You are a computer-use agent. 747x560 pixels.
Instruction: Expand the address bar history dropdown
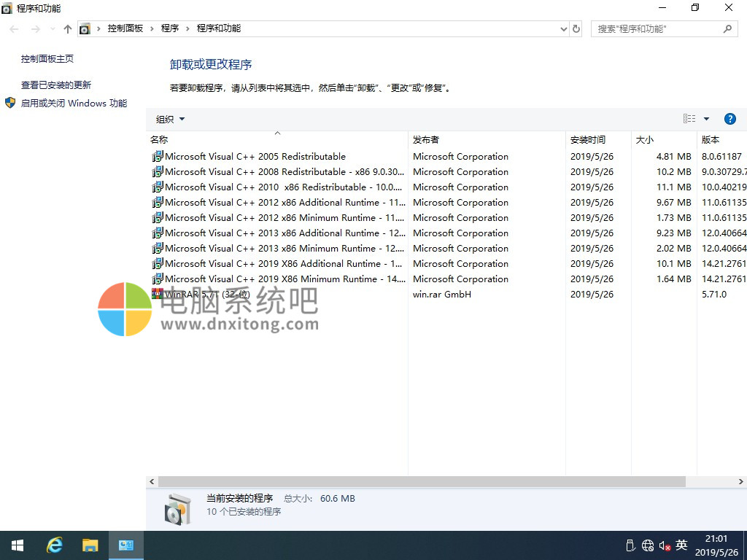pos(564,29)
